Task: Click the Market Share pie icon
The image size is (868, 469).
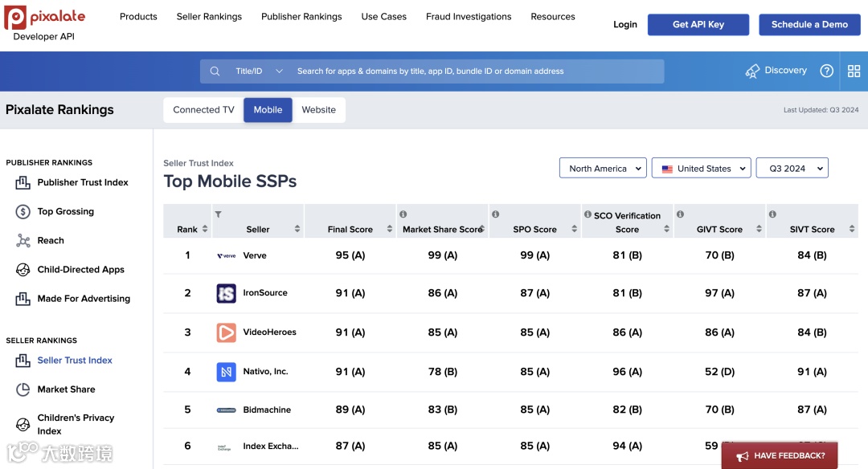Action: click(x=23, y=389)
